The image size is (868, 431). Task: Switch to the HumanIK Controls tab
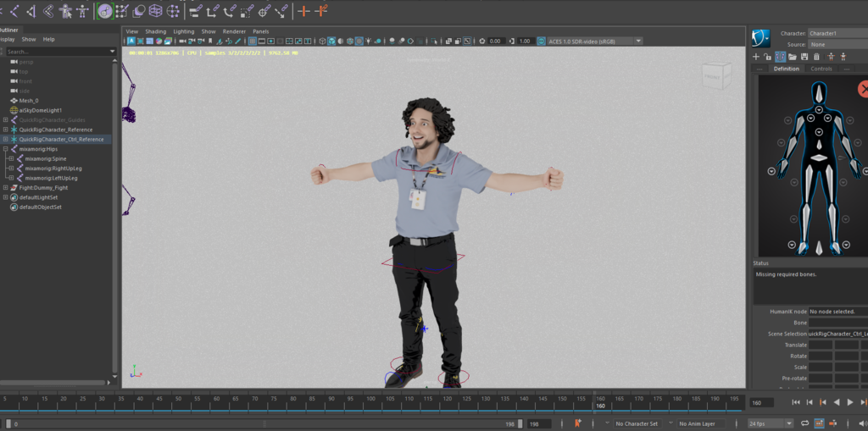coord(821,69)
